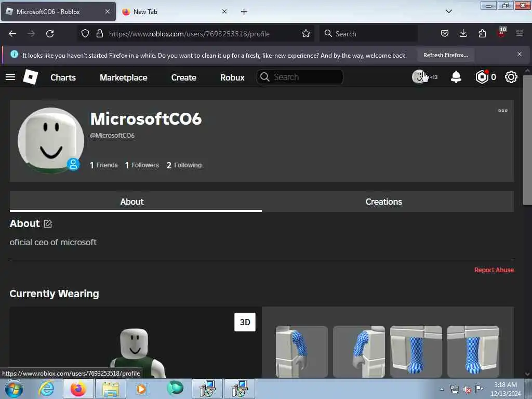Show hidden system tray icons
This screenshot has width=532, height=399.
pyautogui.click(x=442, y=389)
